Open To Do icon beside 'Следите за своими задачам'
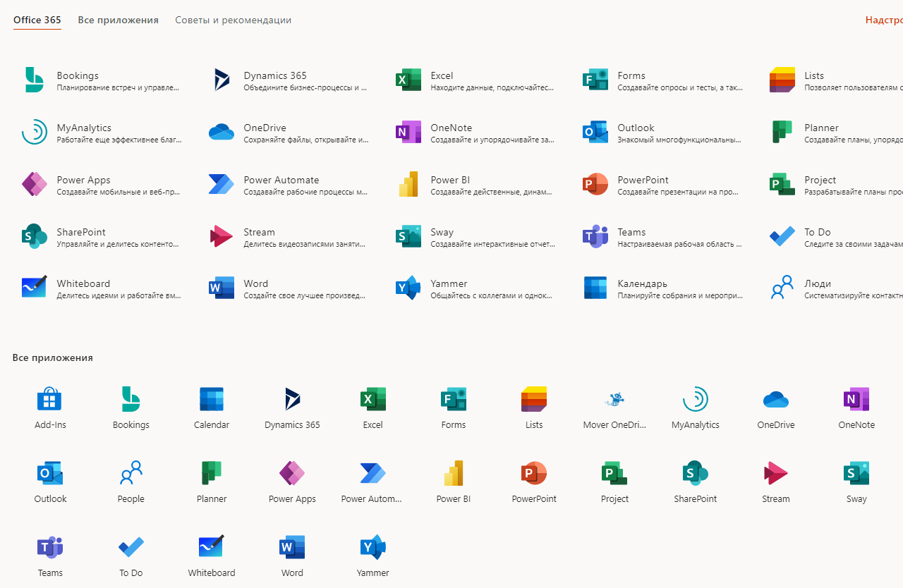Viewport: 903px width, 588px height. tap(782, 237)
